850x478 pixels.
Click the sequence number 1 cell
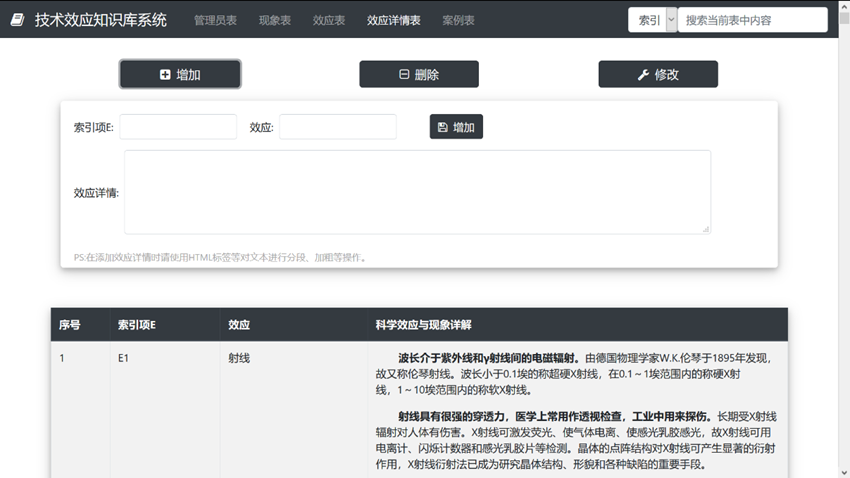62,358
